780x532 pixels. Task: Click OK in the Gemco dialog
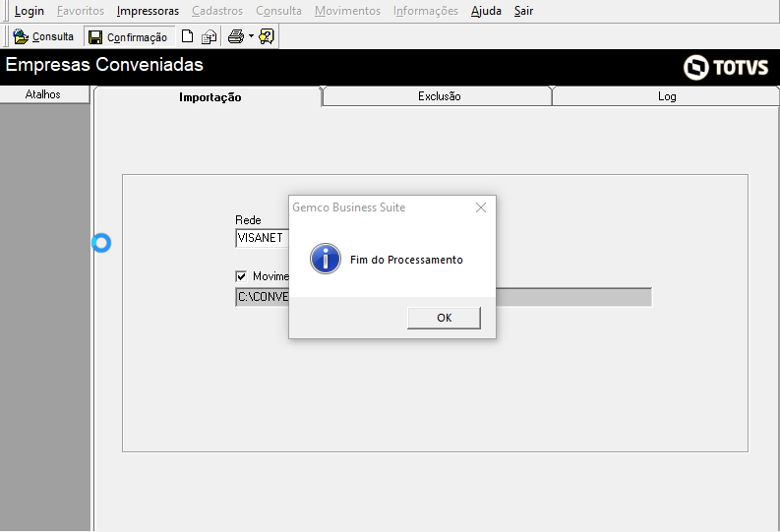444,318
